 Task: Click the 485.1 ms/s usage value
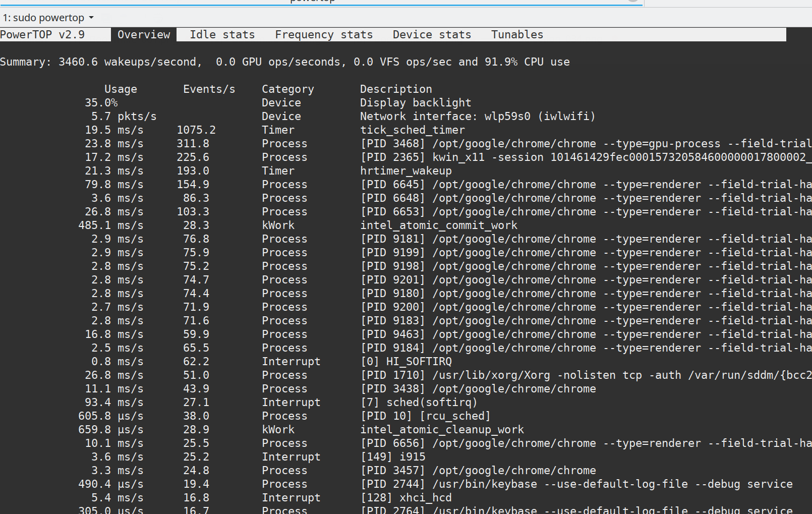[x=111, y=225]
